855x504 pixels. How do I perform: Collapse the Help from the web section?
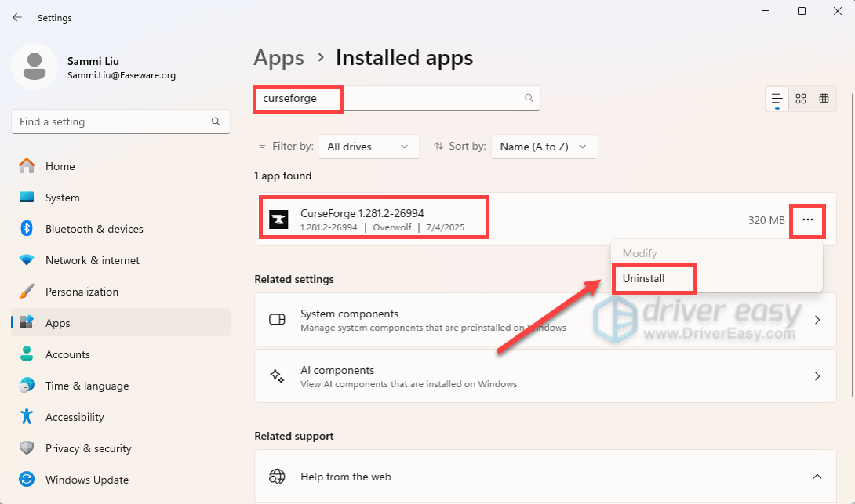point(817,477)
